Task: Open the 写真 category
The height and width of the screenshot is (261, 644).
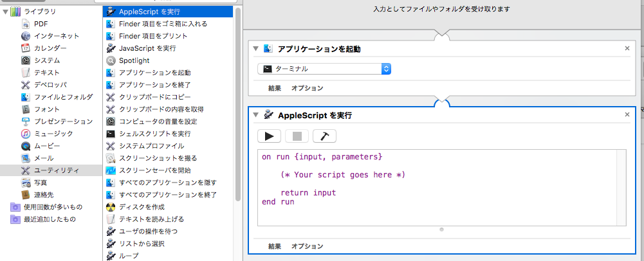Action: coord(41,182)
